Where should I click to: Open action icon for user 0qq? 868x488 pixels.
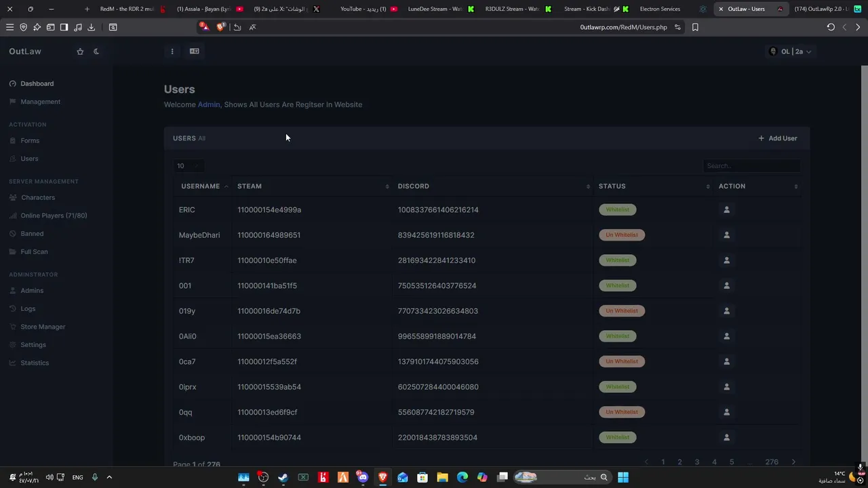[x=726, y=412]
